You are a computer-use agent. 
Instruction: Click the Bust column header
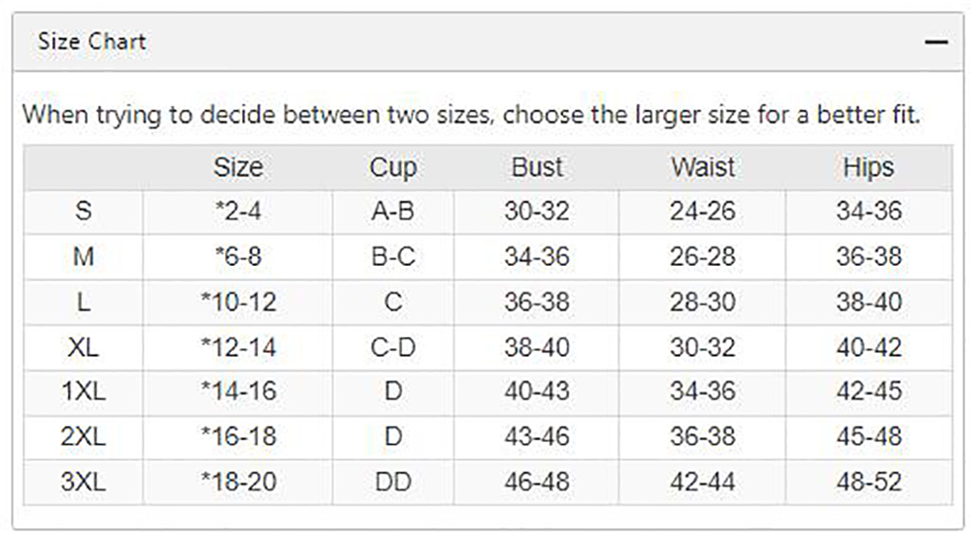click(x=537, y=168)
